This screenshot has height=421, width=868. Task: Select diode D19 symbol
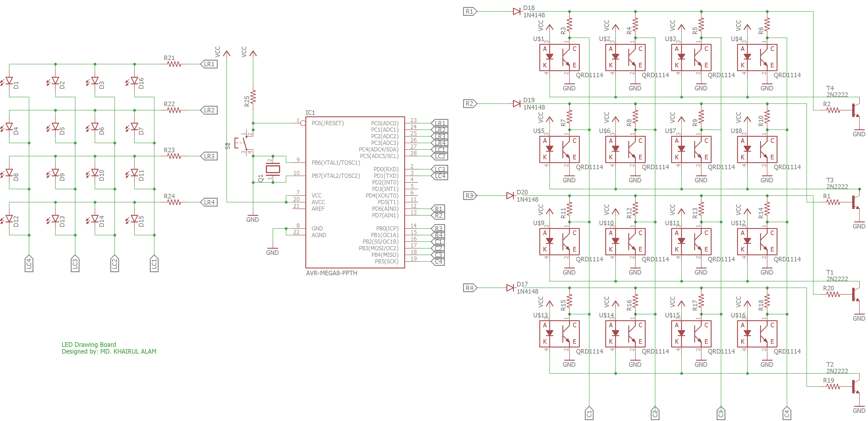[x=517, y=104]
